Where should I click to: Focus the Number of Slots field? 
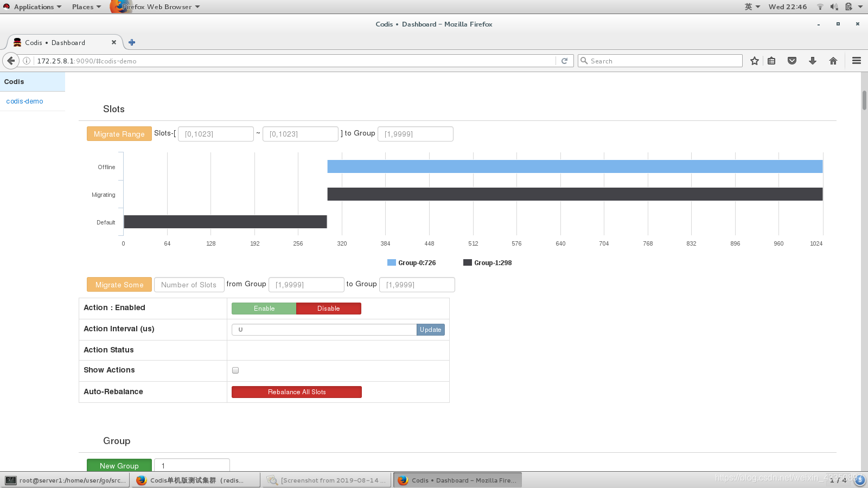click(x=189, y=285)
